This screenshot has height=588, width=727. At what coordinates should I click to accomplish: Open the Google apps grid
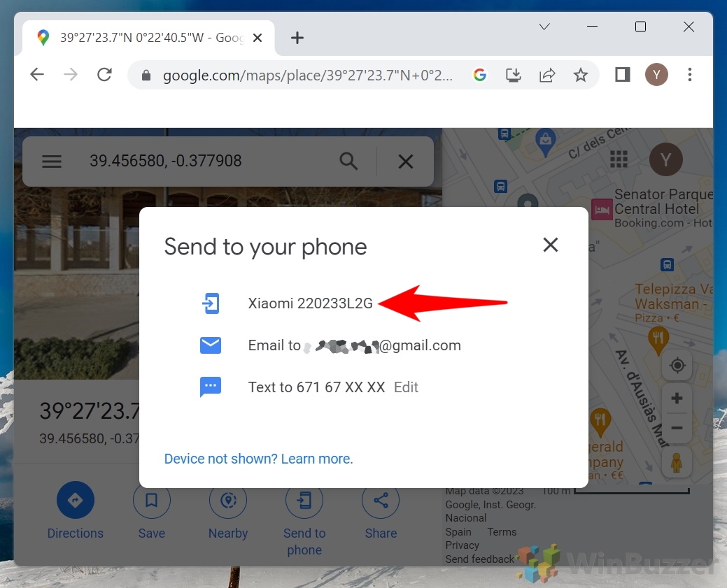619,159
